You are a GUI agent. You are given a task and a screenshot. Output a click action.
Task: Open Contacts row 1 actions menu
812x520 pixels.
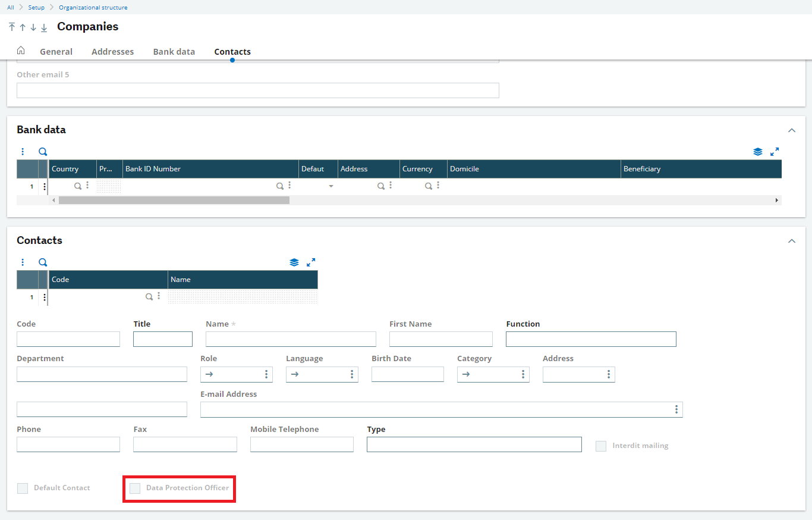[x=44, y=297]
